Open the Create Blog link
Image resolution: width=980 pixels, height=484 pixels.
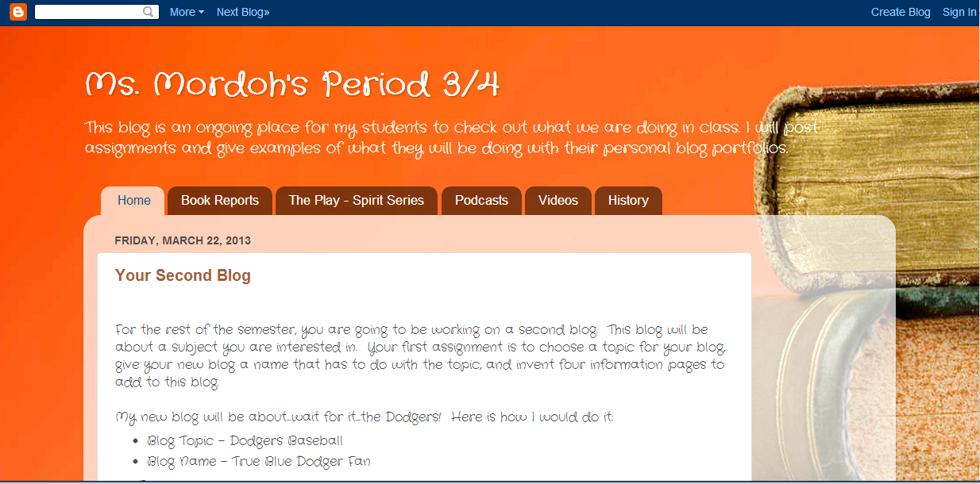click(x=900, y=12)
